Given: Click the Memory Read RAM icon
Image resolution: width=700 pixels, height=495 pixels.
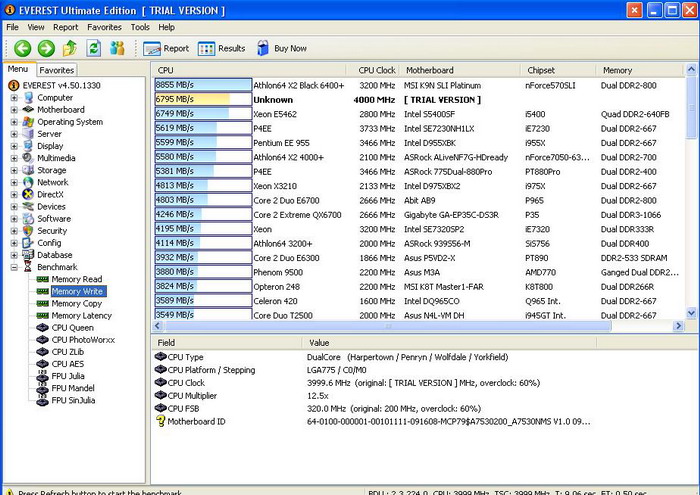Looking at the screenshot, I should pos(42,279).
